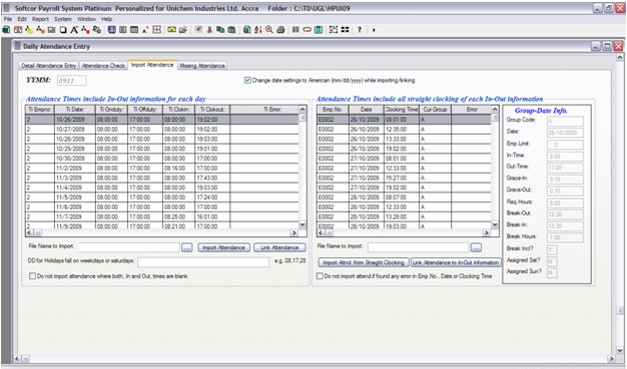This screenshot has height=369, width=627.
Task: Click left table's horizontal scroll right arrow
Action: click(294, 232)
